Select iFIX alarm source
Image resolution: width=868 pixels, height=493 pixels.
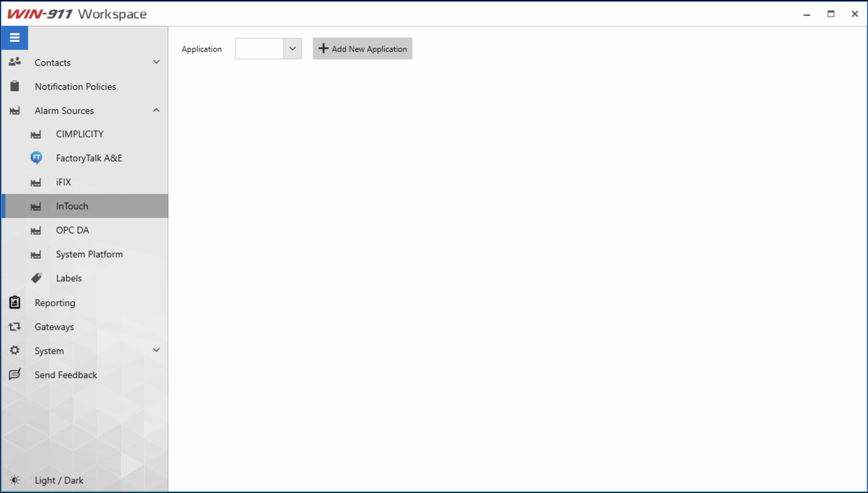[85, 182]
